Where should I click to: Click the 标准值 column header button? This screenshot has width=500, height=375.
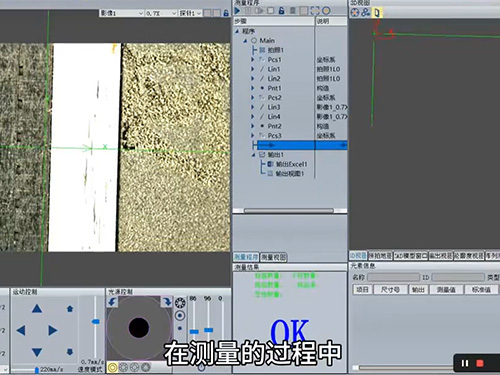(481, 290)
